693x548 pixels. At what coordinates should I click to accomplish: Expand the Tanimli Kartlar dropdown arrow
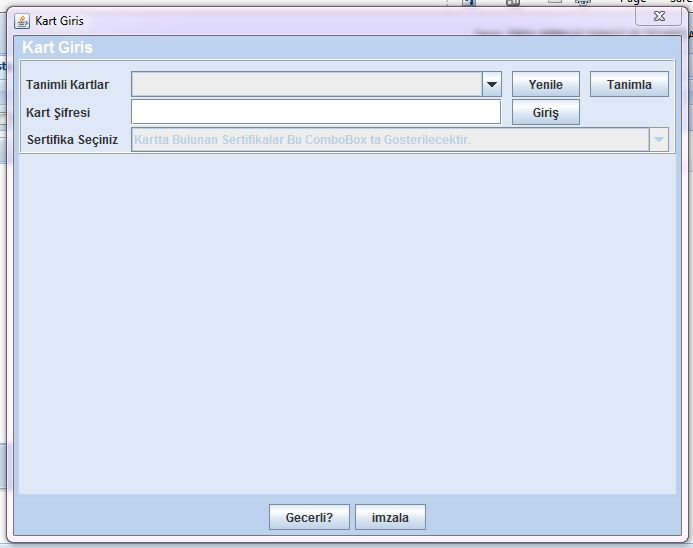click(x=491, y=85)
